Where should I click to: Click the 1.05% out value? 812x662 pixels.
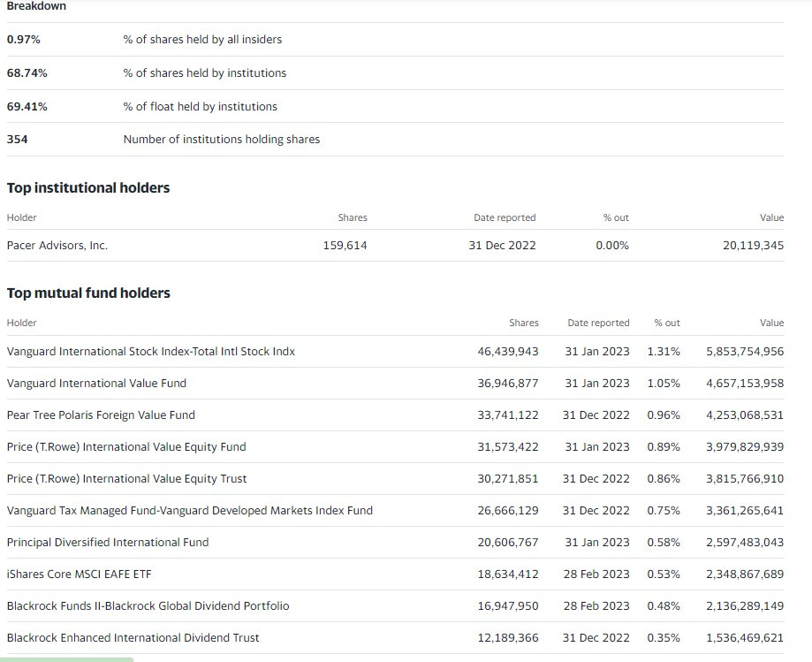point(664,384)
